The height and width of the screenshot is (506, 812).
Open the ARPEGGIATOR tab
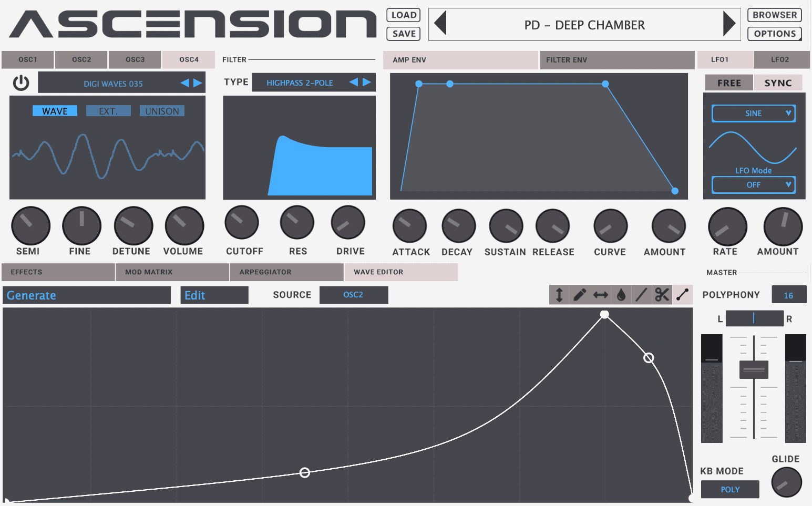click(286, 272)
